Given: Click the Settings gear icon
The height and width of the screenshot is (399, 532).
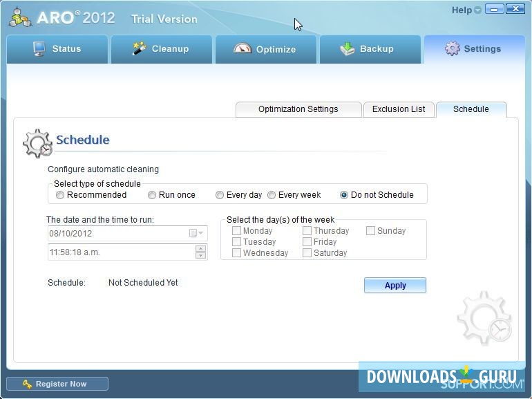Looking at the screenshot, I should [453, 48].
